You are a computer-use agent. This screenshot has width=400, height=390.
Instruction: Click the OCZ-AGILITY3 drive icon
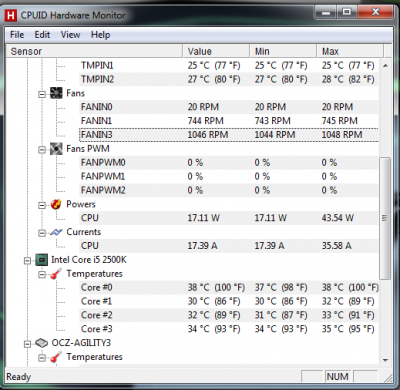(42, 343)
